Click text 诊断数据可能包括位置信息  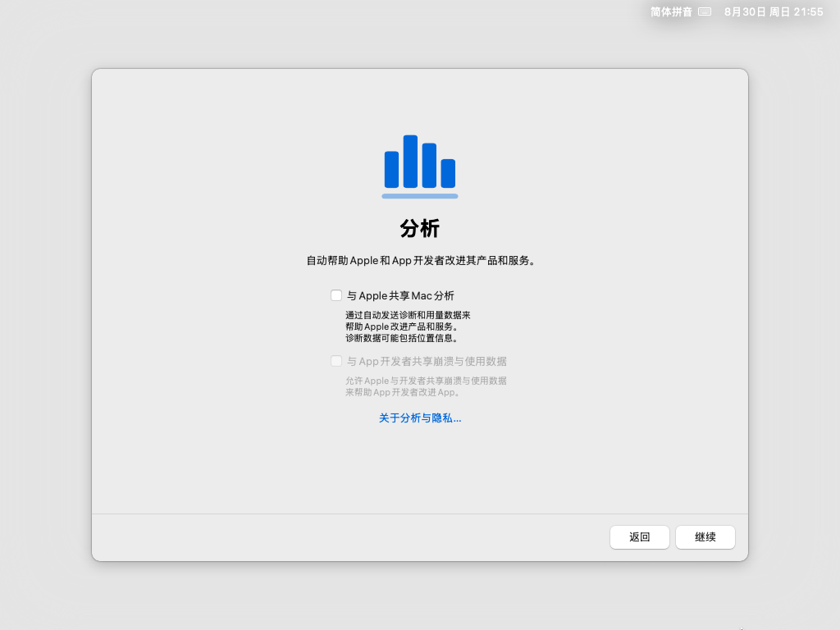401,338
